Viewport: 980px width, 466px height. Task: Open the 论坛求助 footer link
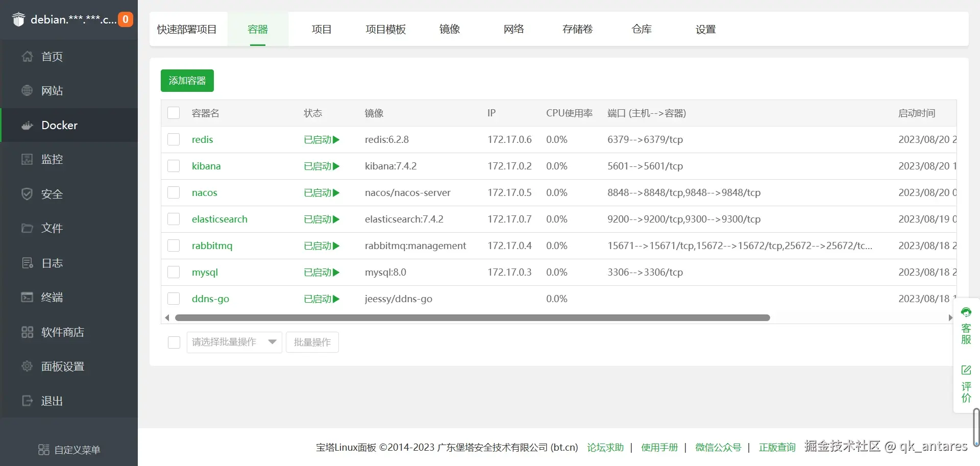tap(605, 447)
